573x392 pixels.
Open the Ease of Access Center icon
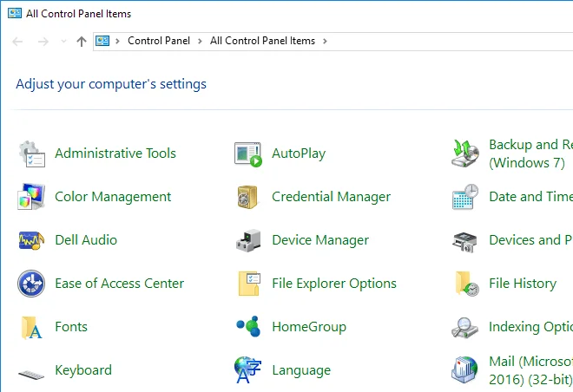click(x=31, y=284)
